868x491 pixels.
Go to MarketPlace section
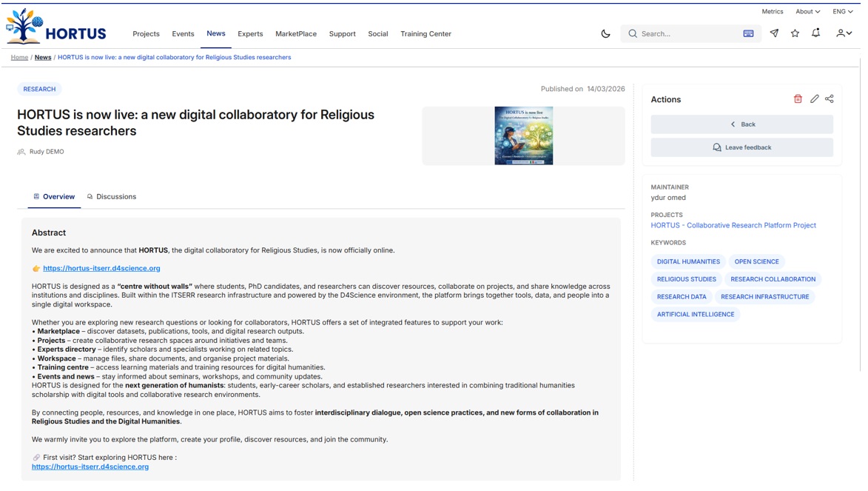(296, 34)
